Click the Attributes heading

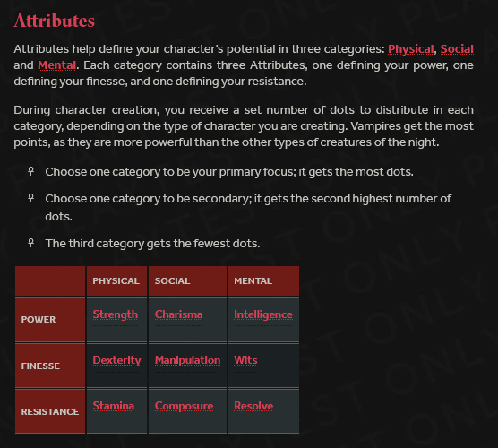pos(55,21)
